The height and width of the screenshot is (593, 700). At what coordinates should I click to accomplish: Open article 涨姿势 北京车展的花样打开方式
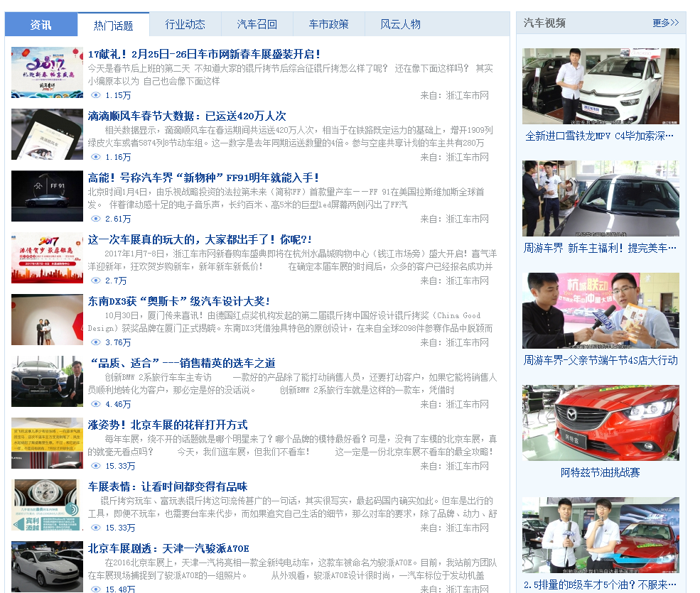(168, 425)
